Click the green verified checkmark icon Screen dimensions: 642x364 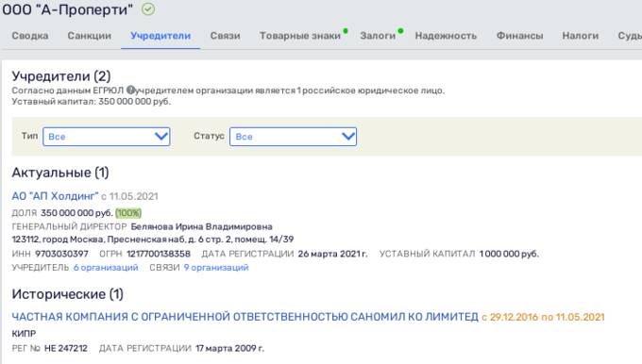(x=148, y=9)
